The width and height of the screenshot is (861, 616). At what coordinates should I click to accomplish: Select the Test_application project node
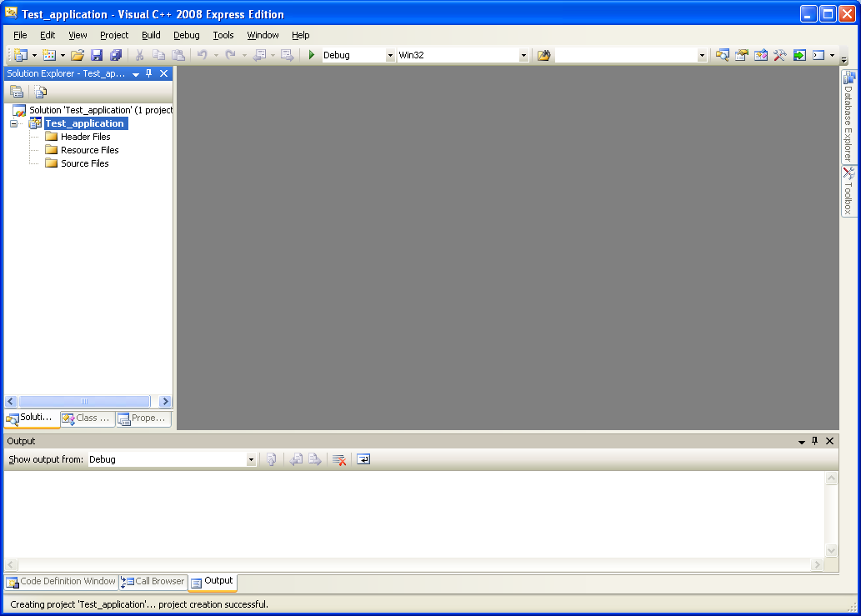pos(84,123)
